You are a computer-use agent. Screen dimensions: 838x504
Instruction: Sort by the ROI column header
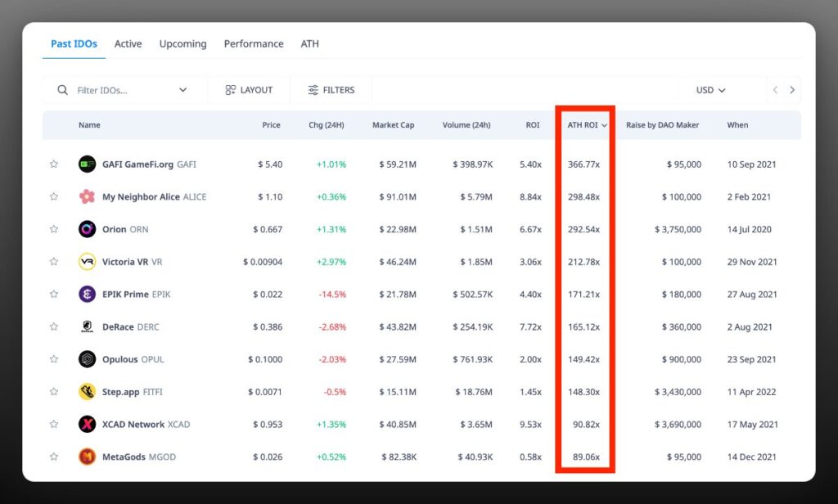tap(533, 125)
